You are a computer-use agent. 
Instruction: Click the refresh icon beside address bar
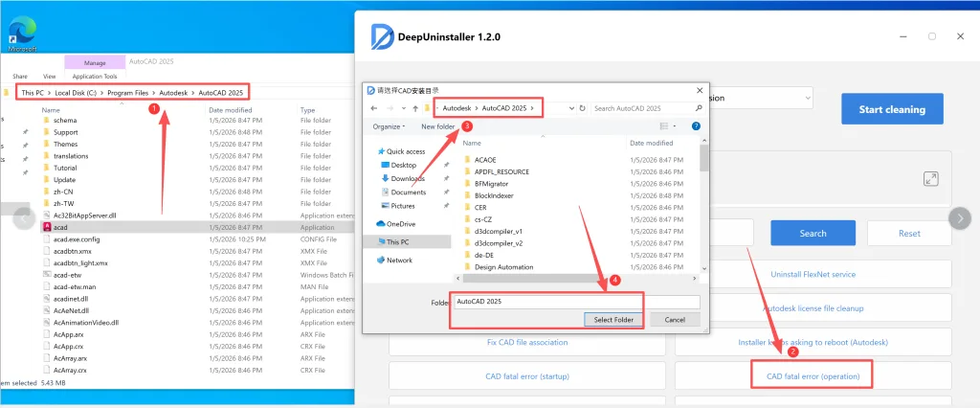(x=580, y=108)
